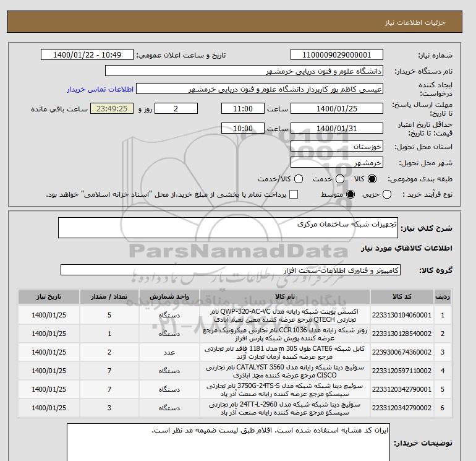Click the announcement date field 1400/01/22 - 10:49

tap(87, 54)
